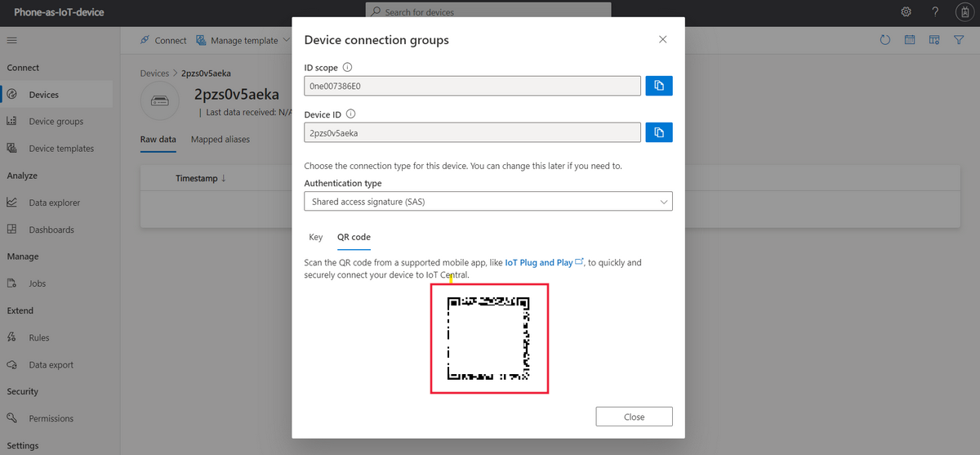Screen dimensions: 980x455
Task: Click the Data export cloud icon
Action: click(x=12, y=364)
